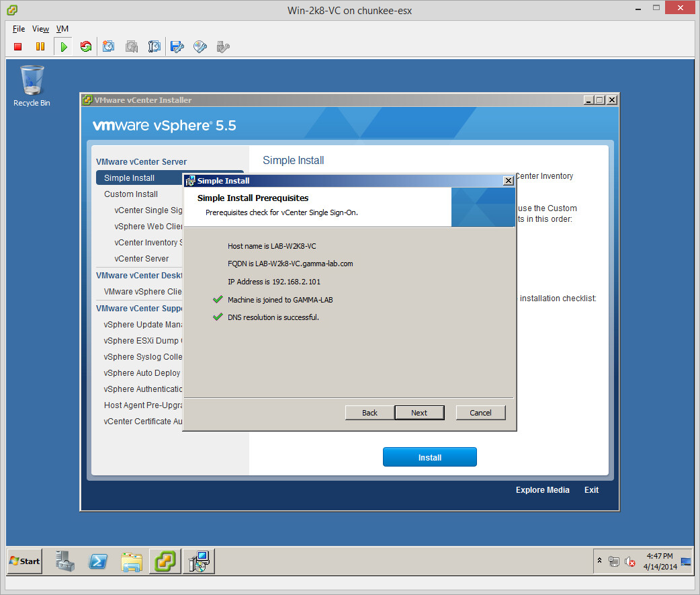Take a snapshot with the clock-star icon

click(x=109, y=46)
